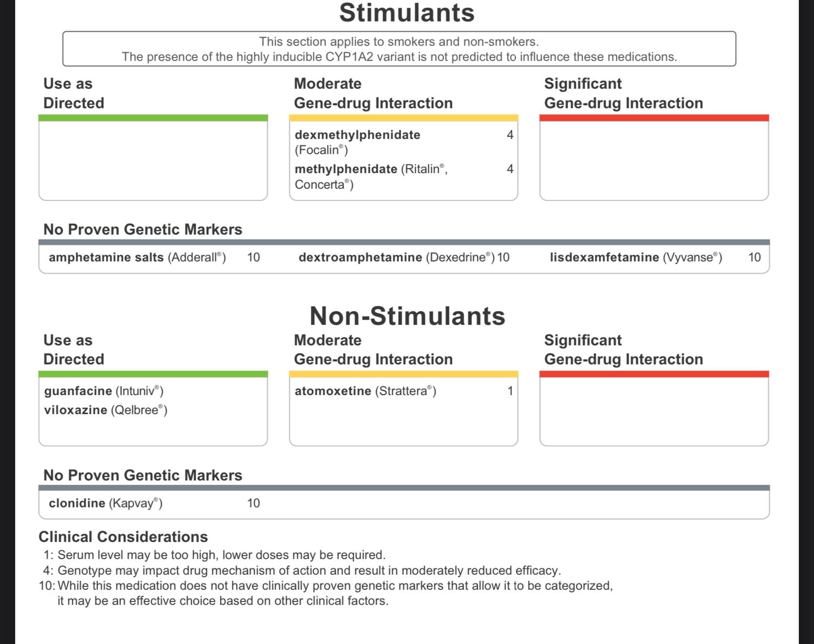Select viloxazine (Qelbree) entry
The width and height of the screenshot is (814, 644).
[x=105, y=410]
